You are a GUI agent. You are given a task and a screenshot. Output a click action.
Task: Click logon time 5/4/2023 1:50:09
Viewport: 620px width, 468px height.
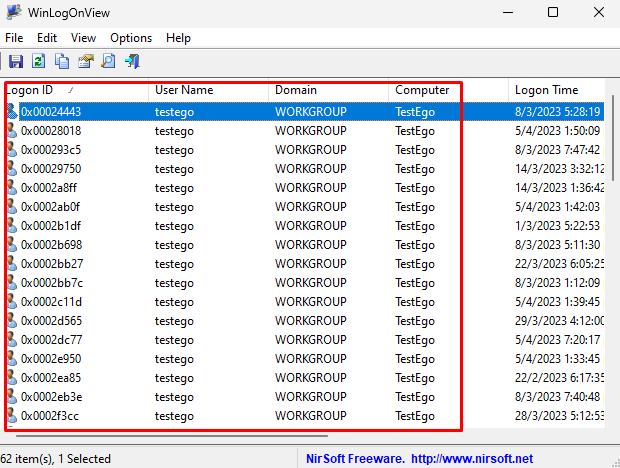tap(558, 131)
